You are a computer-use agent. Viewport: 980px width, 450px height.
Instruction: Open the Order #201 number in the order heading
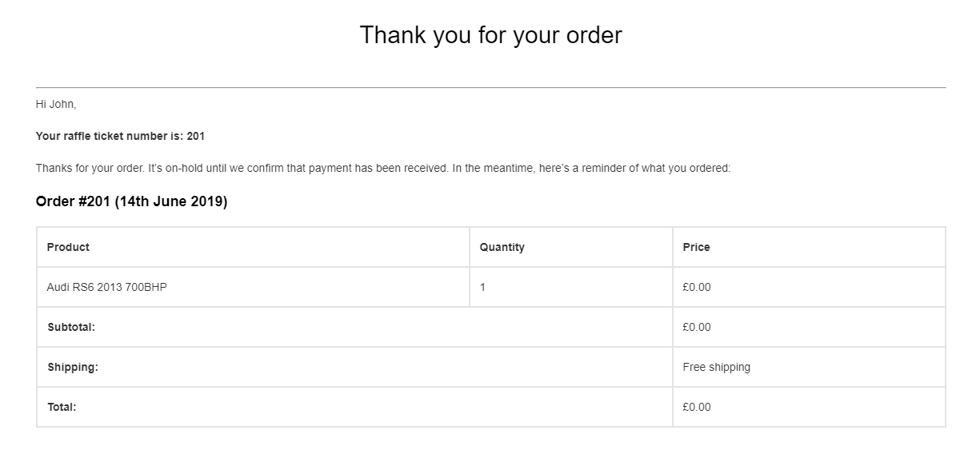coord(74,202)
